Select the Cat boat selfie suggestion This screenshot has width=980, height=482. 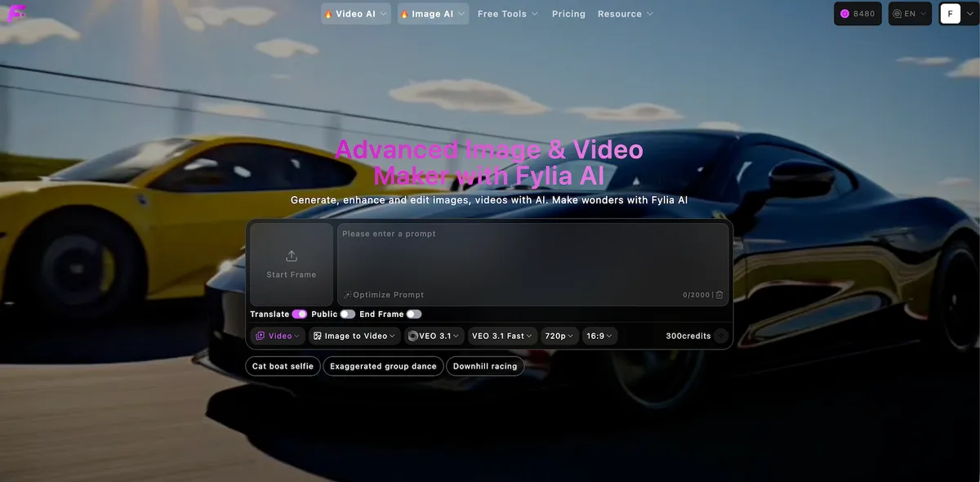pos(283,367)
